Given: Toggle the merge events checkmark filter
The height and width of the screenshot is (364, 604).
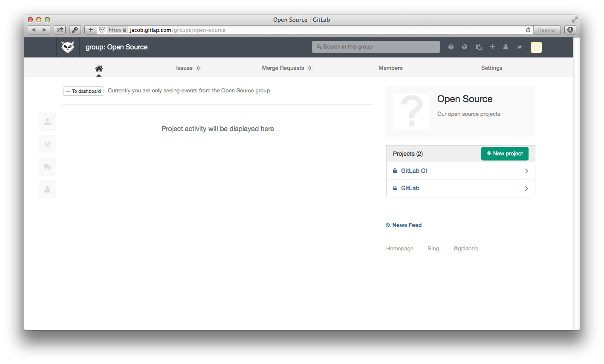Looking at the screenshot, I should pyautogui.click(x=47, y=144).
